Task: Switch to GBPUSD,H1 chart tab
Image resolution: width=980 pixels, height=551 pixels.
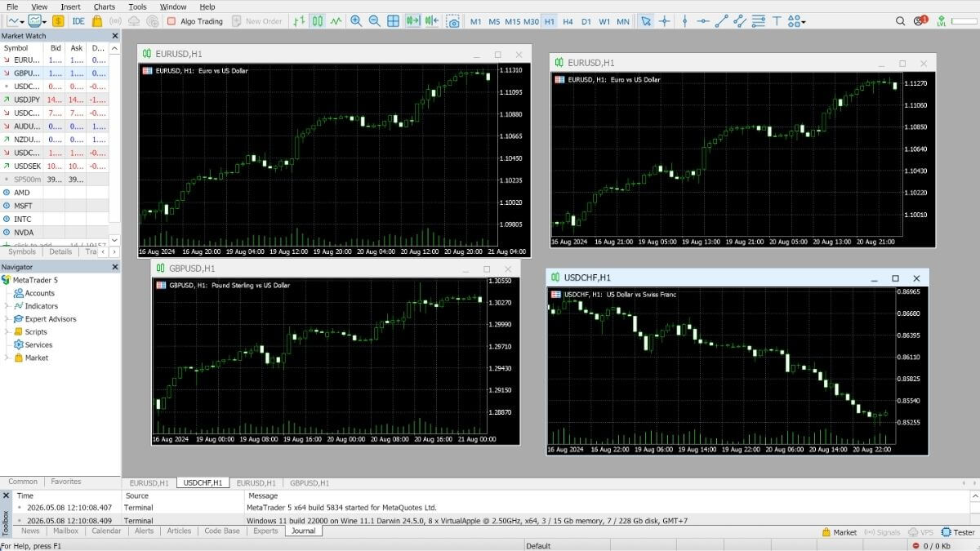Action: click(x=310, y=483)
